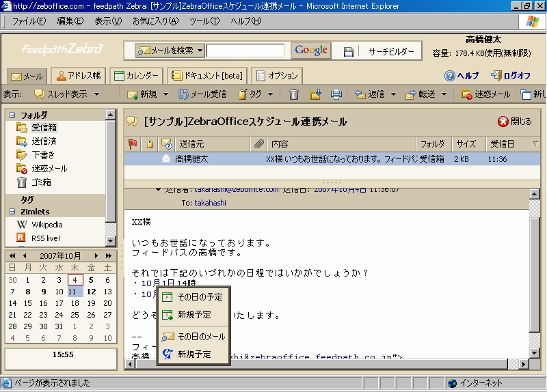Click the print icon in toolbar

tap(336, 94)
